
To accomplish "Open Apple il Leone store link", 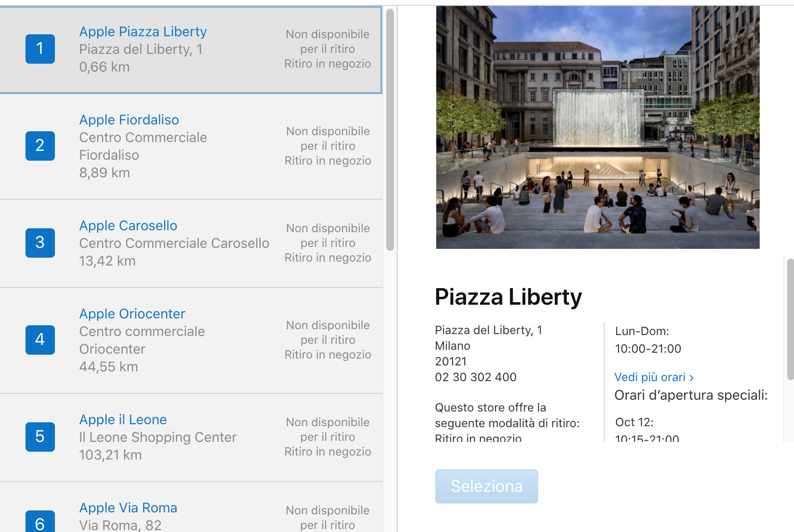I will tap(123, 419).
